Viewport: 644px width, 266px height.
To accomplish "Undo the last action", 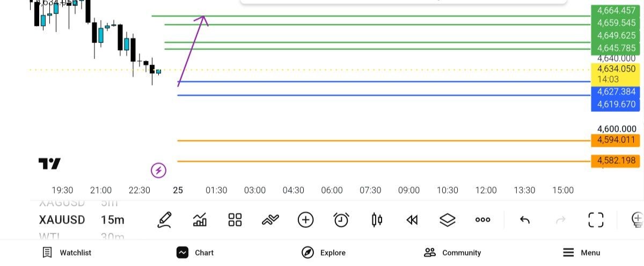I will coord(525,220).
